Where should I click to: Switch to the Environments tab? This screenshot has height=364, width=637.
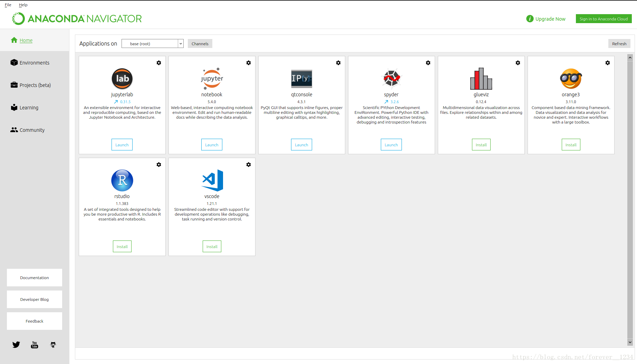click(35, 62)
